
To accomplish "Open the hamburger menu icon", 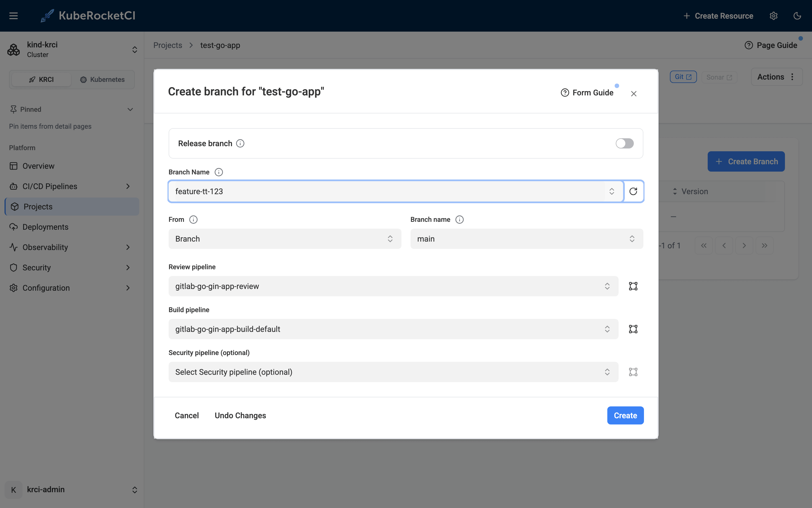I will tap(14, 16).
